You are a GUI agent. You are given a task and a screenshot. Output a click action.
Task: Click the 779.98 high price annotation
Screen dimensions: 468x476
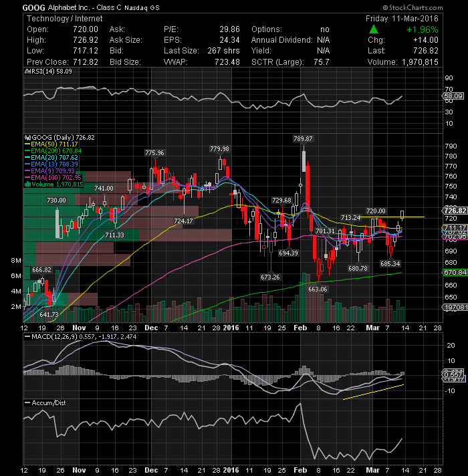[220, 148]
